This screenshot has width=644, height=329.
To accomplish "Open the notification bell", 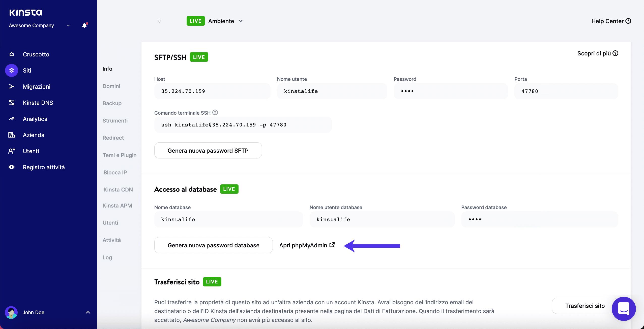I will point(84,25).
